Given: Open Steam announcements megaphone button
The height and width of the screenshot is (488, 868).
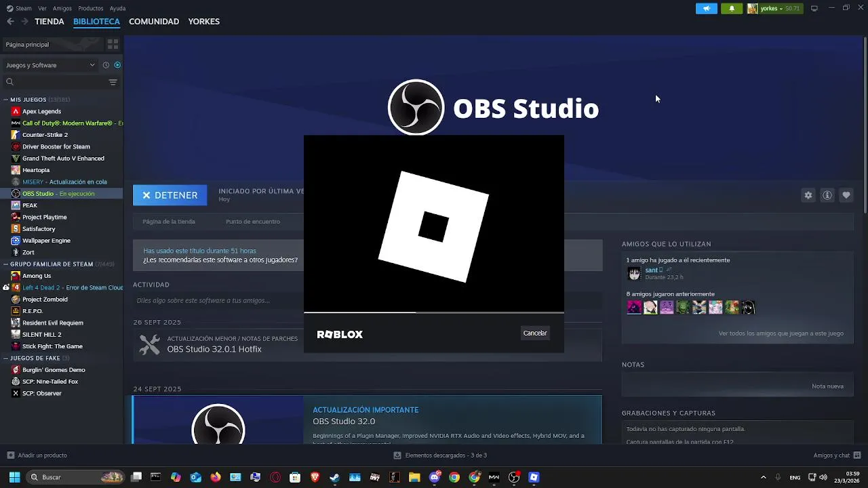Looking at the screenshot, I should [706, 9].
